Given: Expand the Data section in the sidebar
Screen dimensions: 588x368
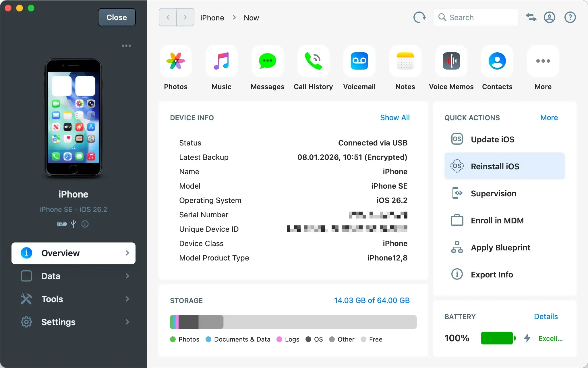Looking at the screenshot, I should [x=73, y=276].
